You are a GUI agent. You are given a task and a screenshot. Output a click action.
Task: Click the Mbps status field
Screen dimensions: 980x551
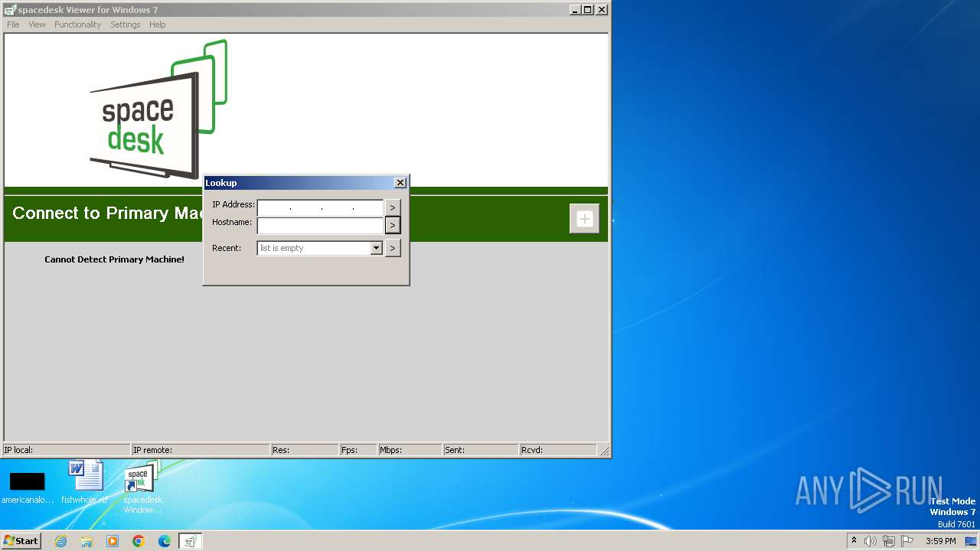(410, 450)
